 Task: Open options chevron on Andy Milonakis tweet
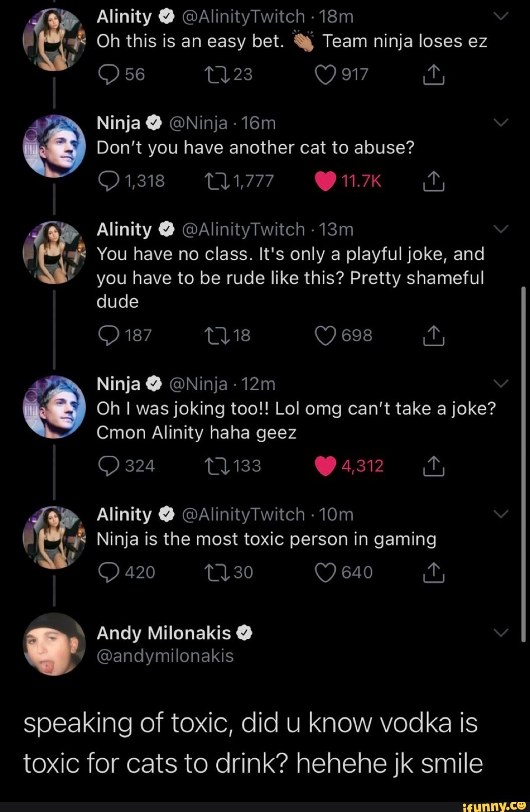(501, 632)
